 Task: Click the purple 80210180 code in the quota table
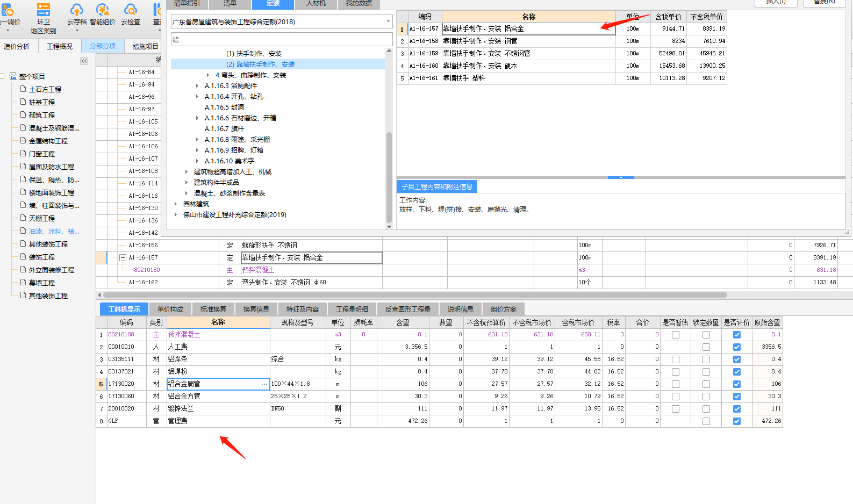[147, 270]
